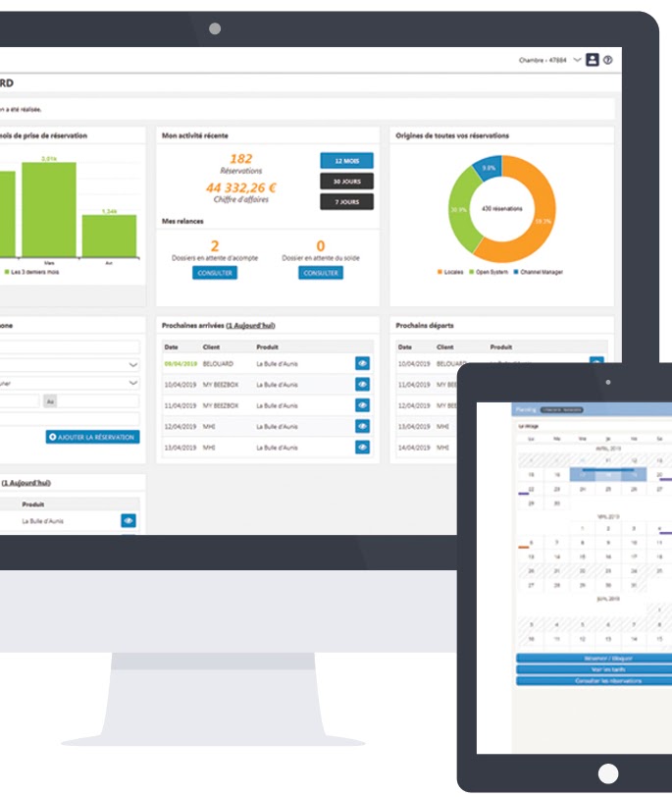Viewport: 672px width, 797px height.
Task: Open second dropdown in reservation form
Action: 132,384
